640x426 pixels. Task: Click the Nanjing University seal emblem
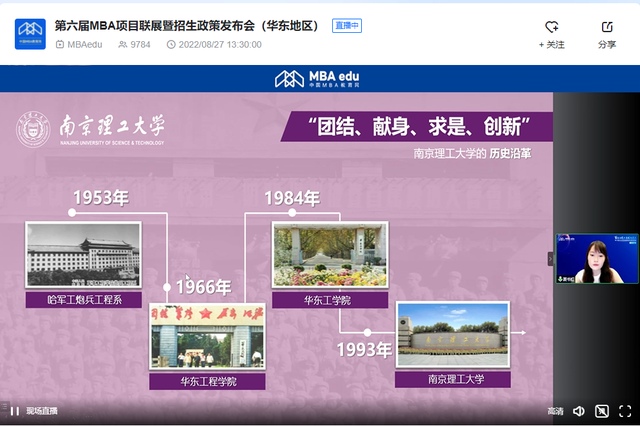click(33, 129)
